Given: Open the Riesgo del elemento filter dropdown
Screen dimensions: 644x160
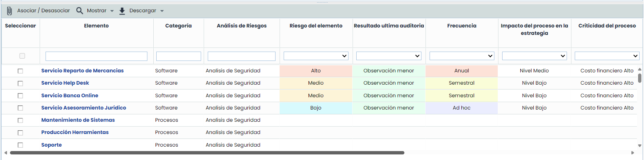Looking at the screenshot, I should click(x=316, y=56).
